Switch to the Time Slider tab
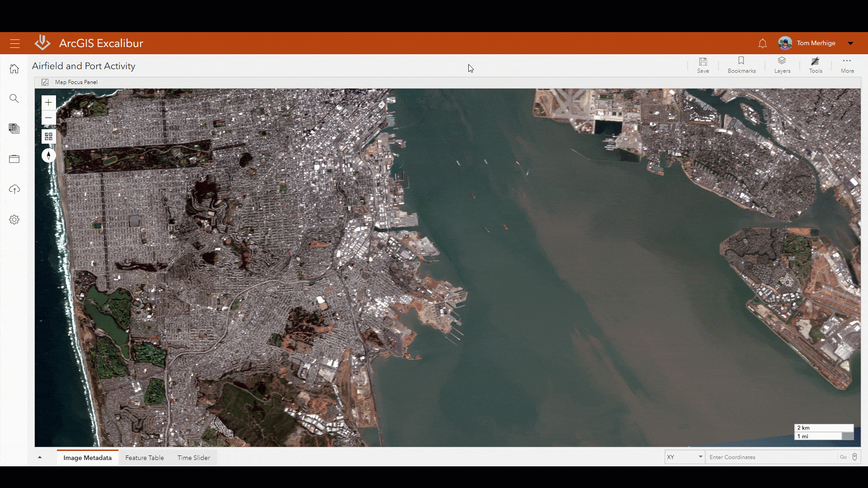This screenshot has width=868, height=488. (x=193, y=458)
